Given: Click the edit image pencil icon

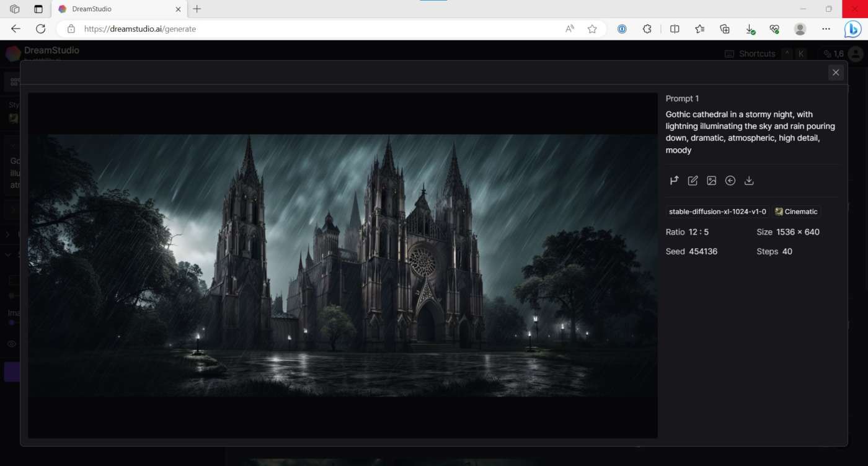Looking at the screenshot, I should pos(693,181).
